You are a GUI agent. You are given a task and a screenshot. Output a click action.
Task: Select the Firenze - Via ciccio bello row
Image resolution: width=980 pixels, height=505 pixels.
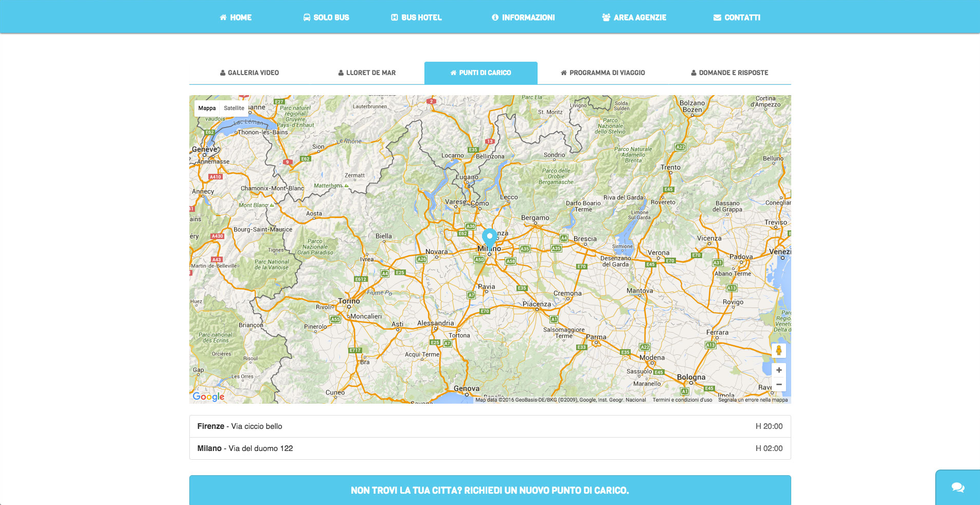pos(490,426)
